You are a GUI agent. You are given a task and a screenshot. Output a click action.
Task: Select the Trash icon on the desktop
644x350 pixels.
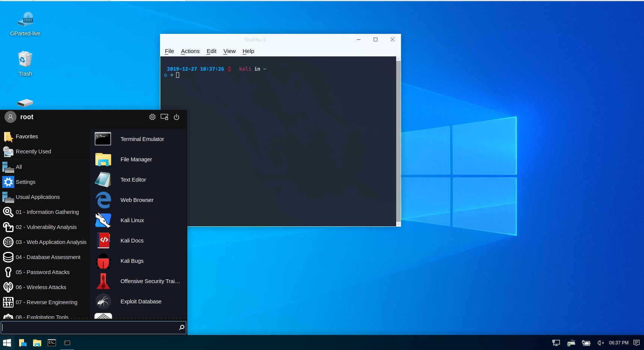click(x=25, y=64)
